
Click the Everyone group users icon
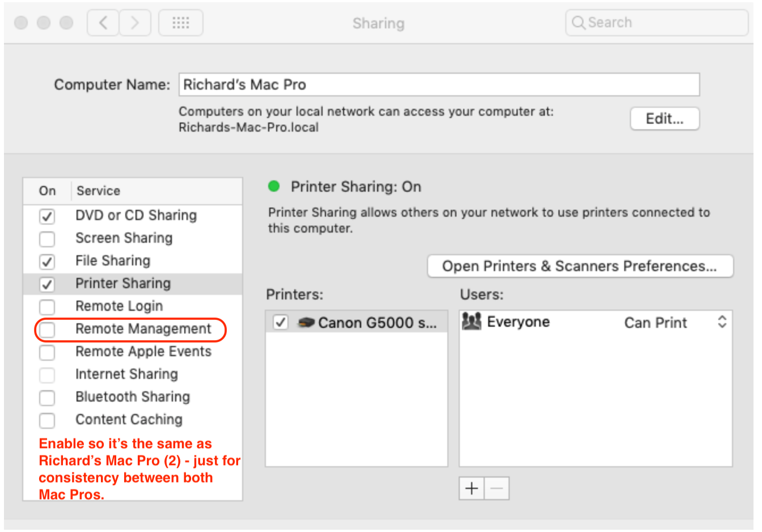point(471,322)
